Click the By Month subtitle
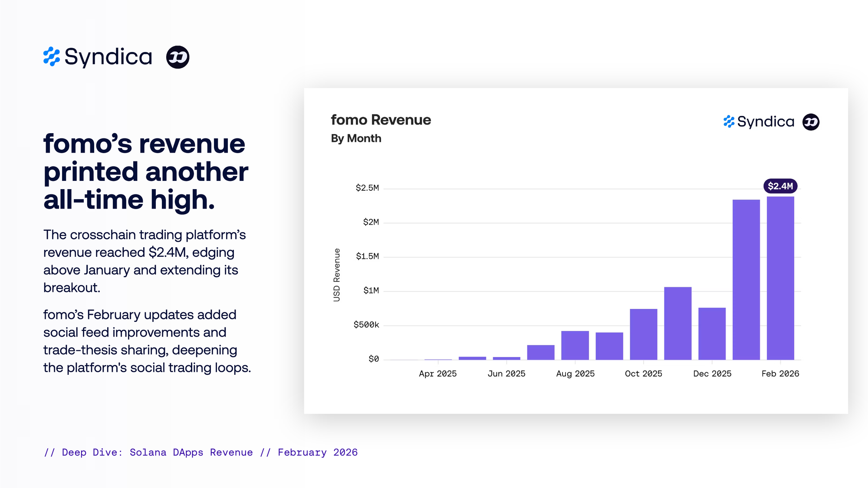 tap(356, 138)
